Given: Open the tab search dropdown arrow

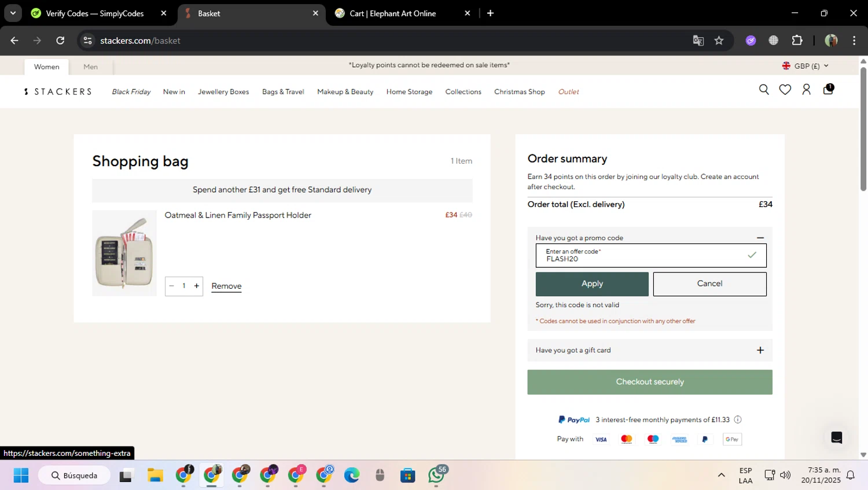Looking at the screenshot, I should [x=13, y=13].
